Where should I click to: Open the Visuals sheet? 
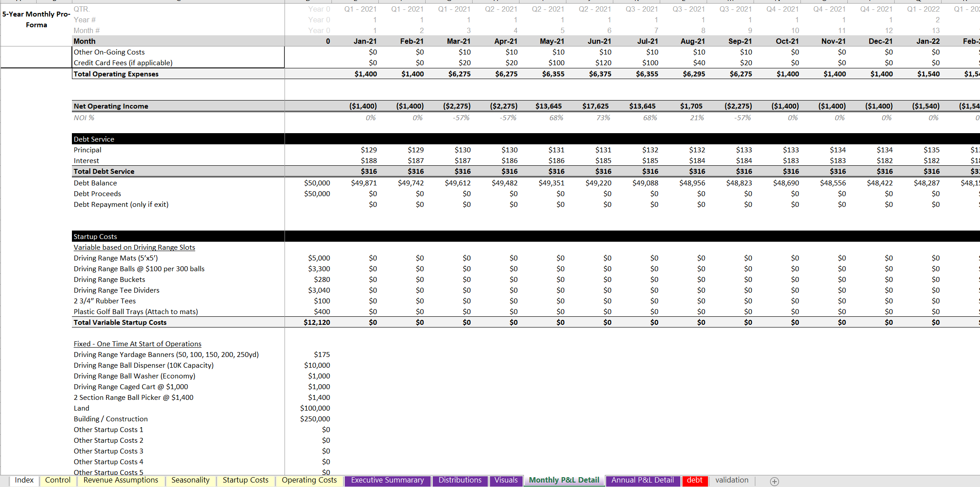[506, 480]
